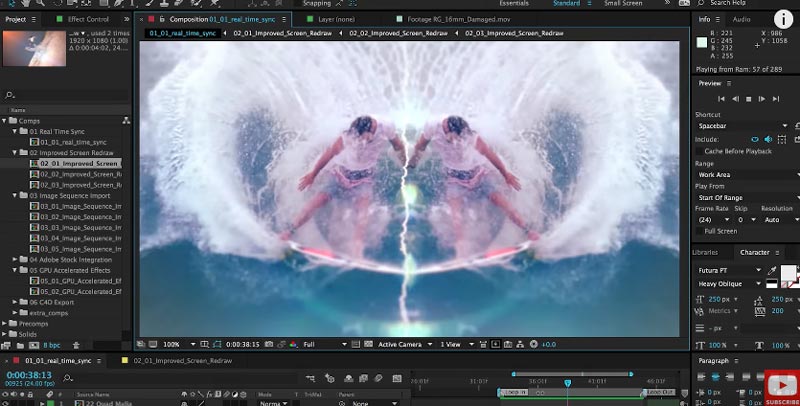
Task: Toggle the transparency grid in viewer
Action: point(368,345)
